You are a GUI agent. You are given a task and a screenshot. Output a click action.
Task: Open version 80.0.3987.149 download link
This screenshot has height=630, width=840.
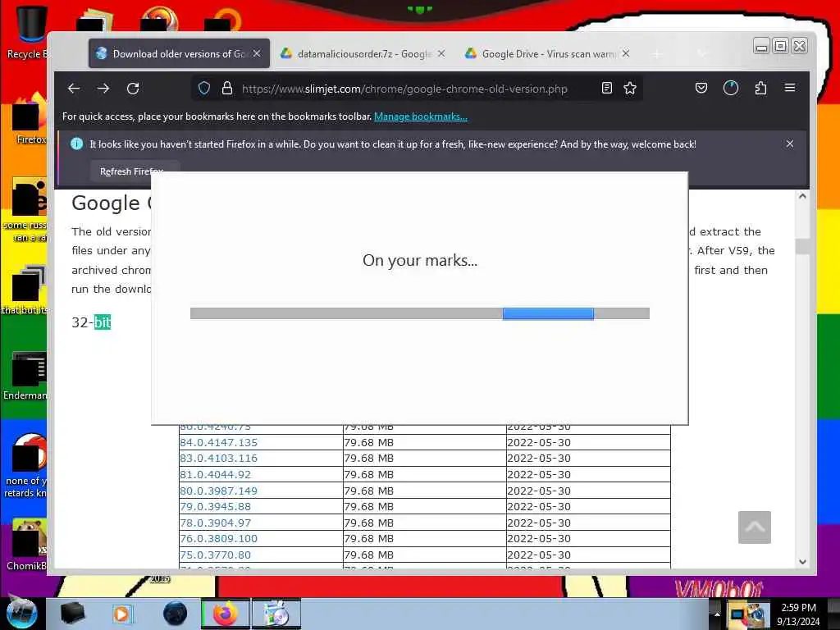(x=218, y=491)
